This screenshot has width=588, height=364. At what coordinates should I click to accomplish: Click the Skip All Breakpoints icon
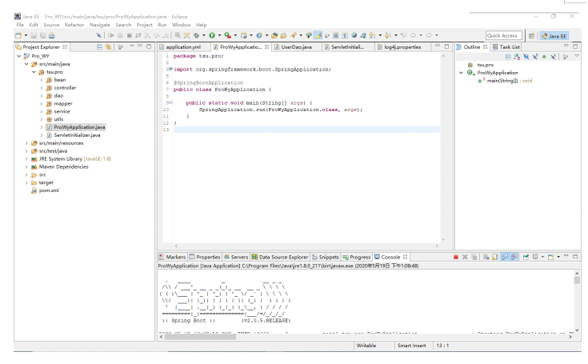coord(98,35)
